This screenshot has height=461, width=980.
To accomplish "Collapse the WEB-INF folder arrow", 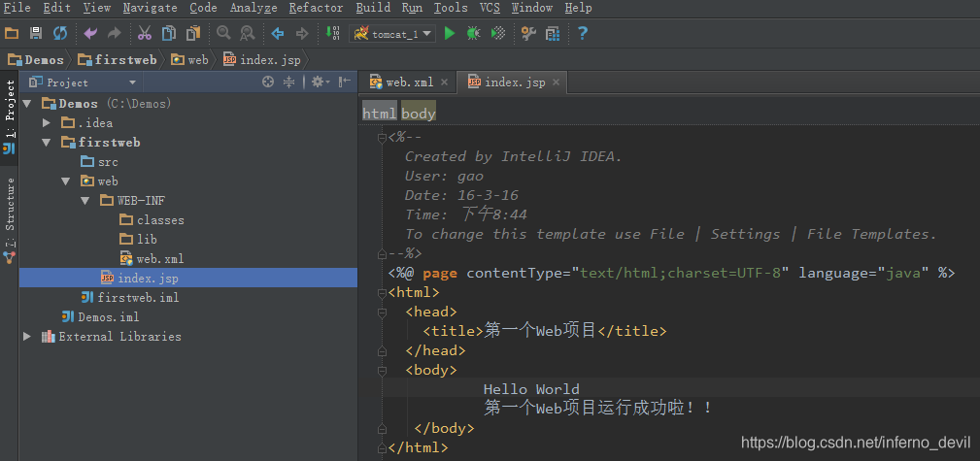I will point(85,201).
